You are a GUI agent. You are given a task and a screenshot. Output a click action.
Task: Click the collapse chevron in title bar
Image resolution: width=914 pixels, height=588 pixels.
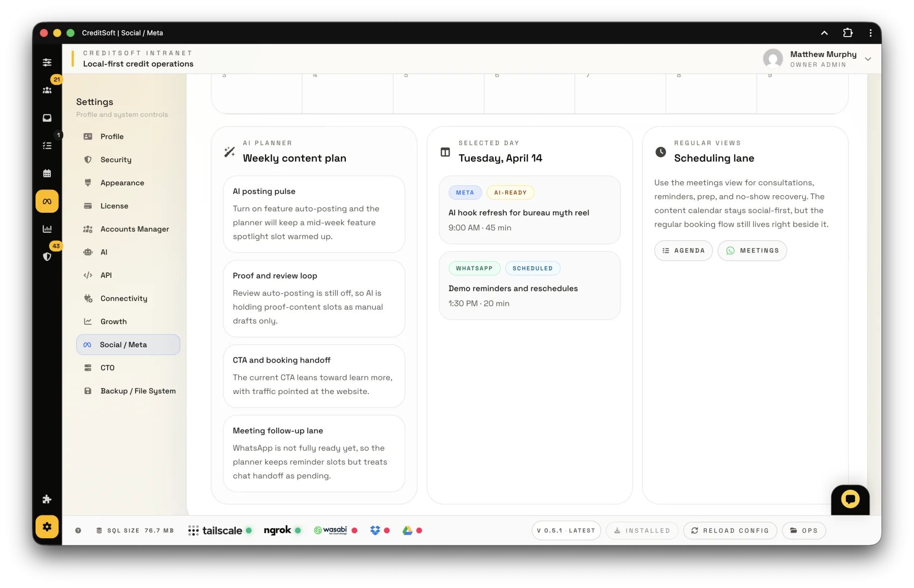click(824, 33)
